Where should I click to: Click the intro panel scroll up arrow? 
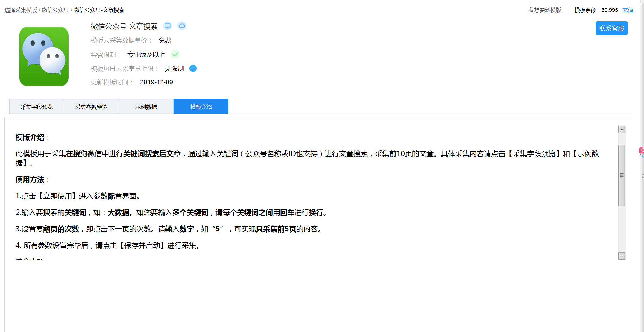[622, 129]
